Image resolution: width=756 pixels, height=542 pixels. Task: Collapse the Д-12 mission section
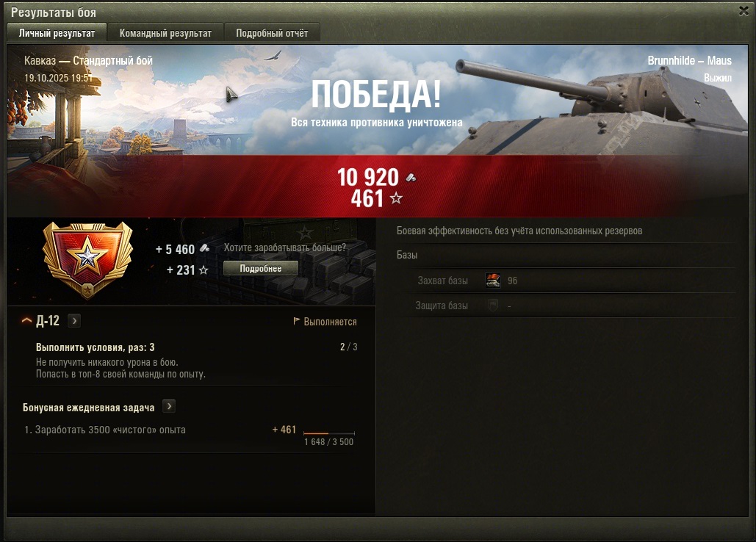pos(26,320)
